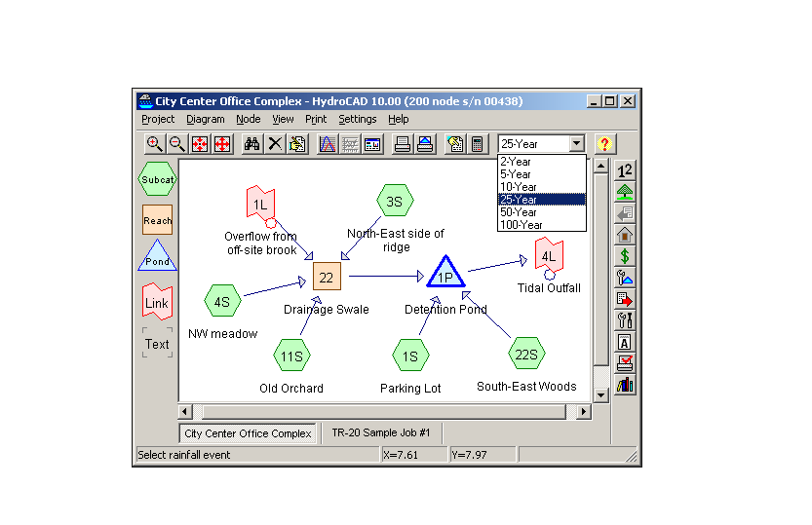812x525 pixels.
Task: Click the wrench with blue shape icon
Action: pyautogui.click(x=625, y=278)
